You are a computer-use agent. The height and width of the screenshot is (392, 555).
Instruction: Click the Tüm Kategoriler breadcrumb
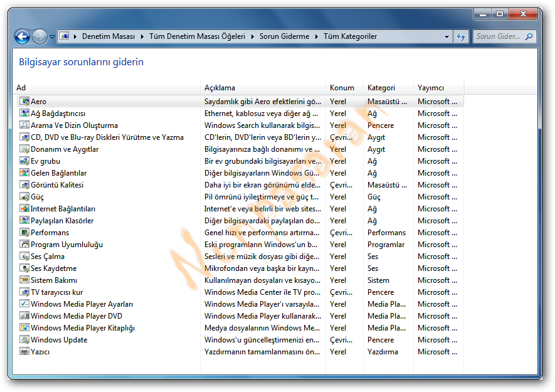pyautogui.click(x=350, y=36)
